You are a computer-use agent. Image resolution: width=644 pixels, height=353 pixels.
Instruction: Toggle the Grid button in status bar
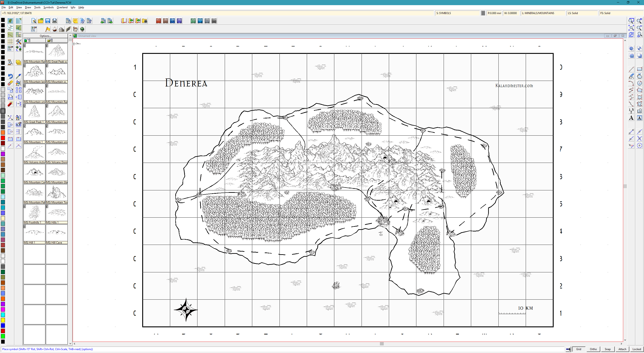click(578, 349)
